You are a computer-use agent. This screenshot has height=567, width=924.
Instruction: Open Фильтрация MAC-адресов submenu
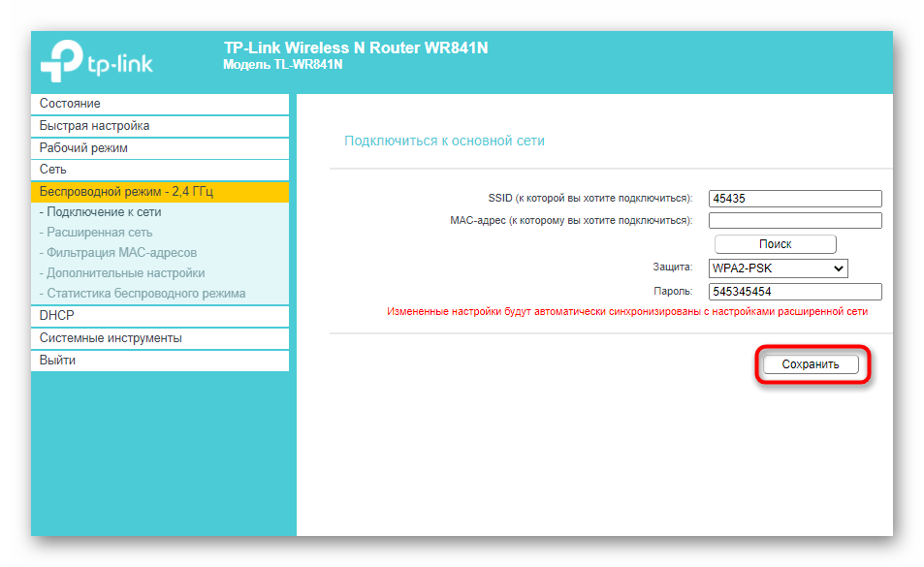(120, 253)
